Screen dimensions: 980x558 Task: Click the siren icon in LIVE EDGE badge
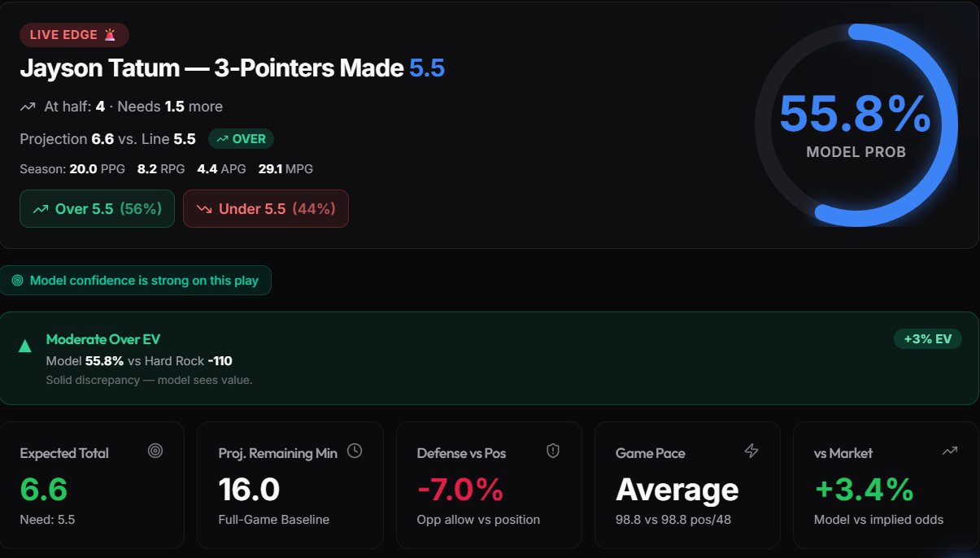point(111,35)
